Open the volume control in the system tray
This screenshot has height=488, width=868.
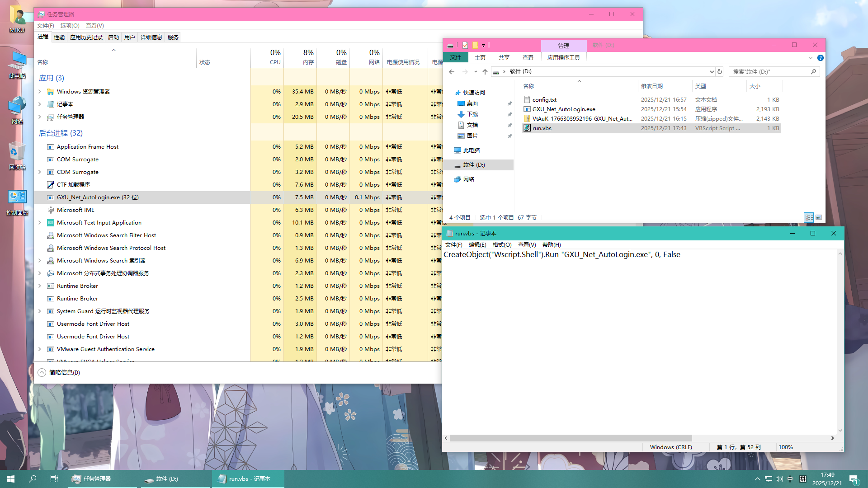[x=779, y=479]
